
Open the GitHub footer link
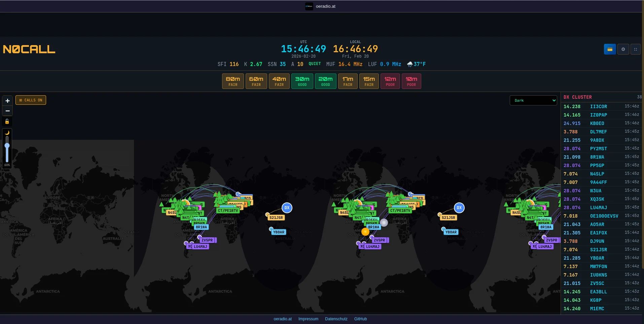pyautogui.click(x=360, y=319)
